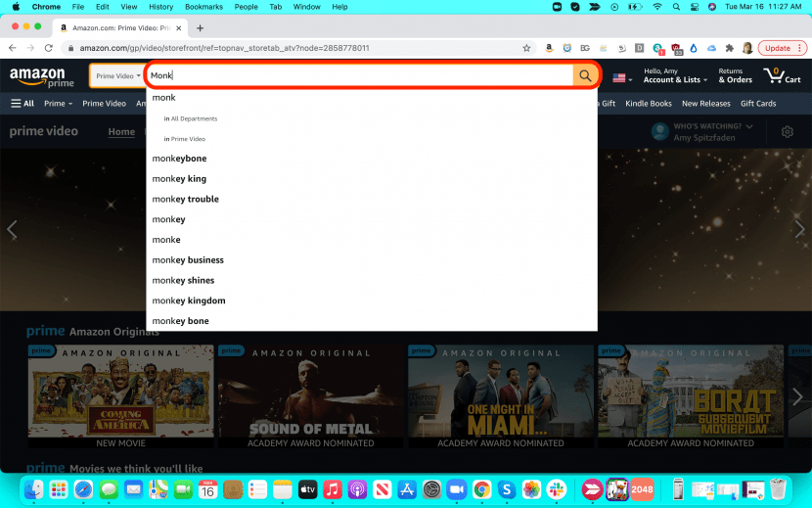Click the Amazon Assistant extension icon
Screen dimensions: 812x508
click(549, 48)
